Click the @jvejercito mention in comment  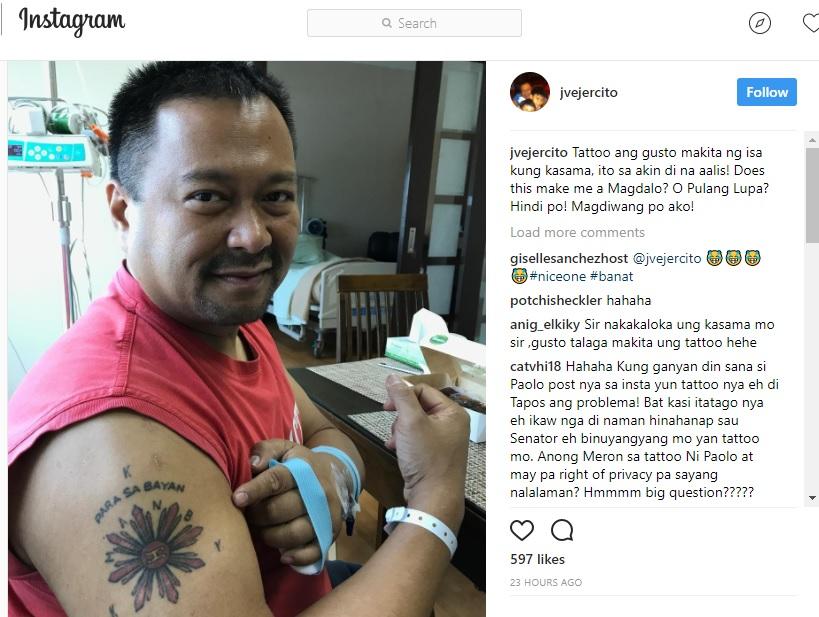667,258
